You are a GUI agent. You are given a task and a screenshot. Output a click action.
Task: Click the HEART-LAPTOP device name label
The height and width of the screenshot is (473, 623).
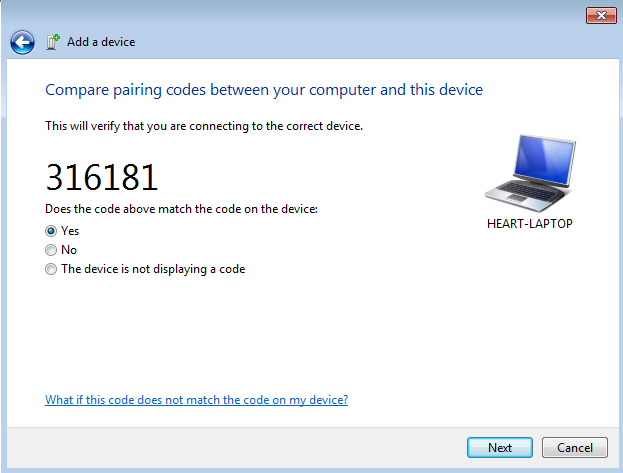click(x=530, y=224)
